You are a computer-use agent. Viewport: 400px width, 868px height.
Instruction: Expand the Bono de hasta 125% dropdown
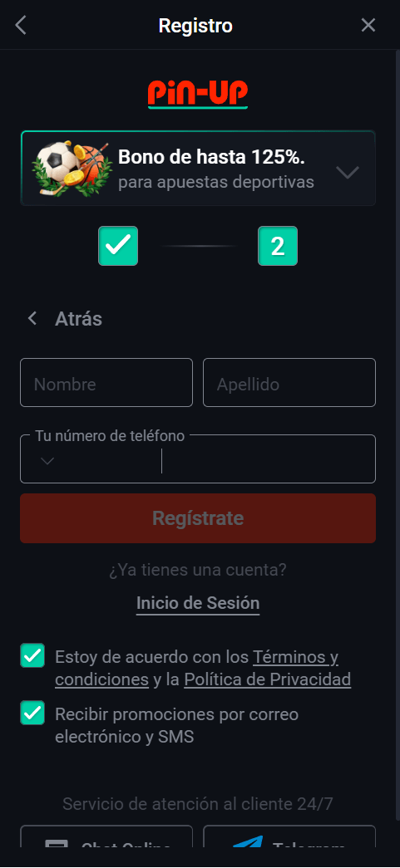tap(348, 172)
